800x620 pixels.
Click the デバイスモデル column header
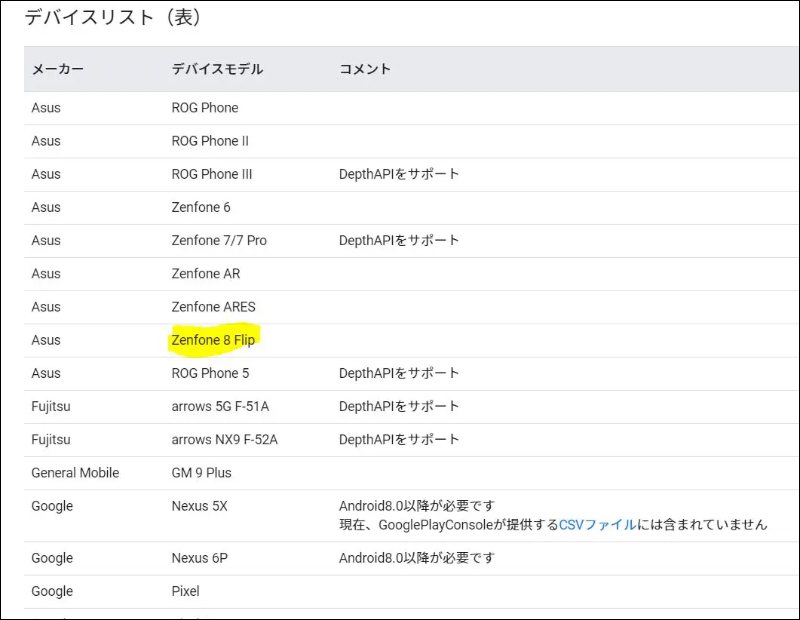pos(217,69)
